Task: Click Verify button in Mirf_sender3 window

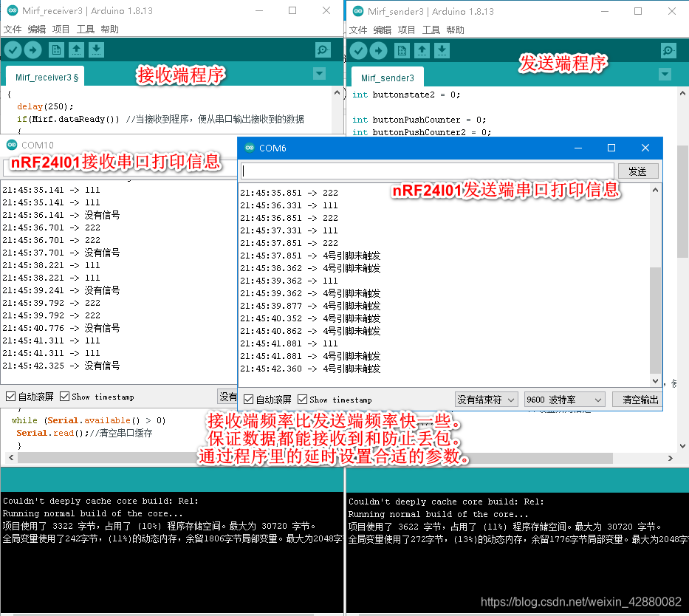Action: [x=359, y=51]
